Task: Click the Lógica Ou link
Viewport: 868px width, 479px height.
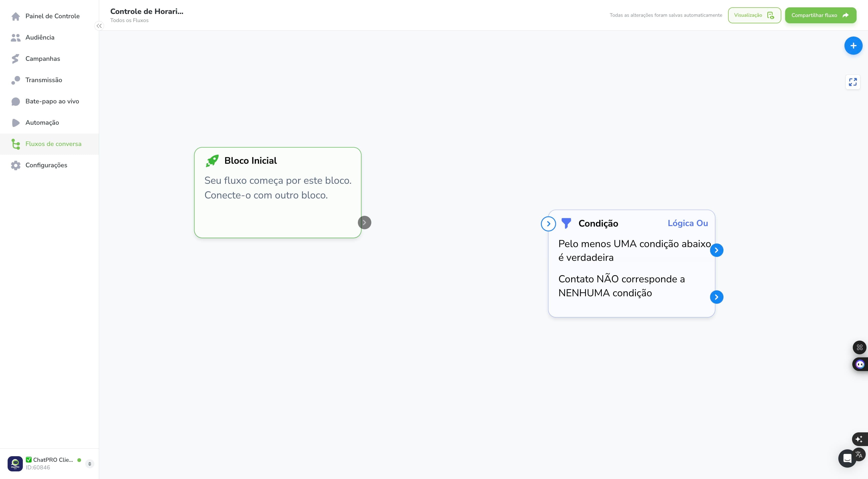Action: click(688, 223)
